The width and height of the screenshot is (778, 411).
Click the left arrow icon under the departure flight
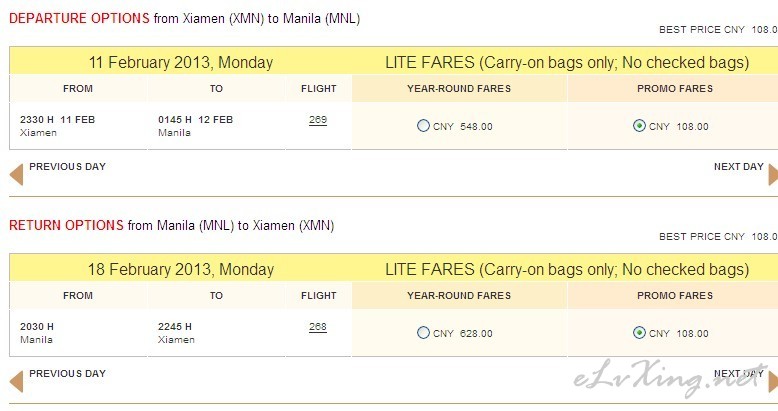coord(16,175)
